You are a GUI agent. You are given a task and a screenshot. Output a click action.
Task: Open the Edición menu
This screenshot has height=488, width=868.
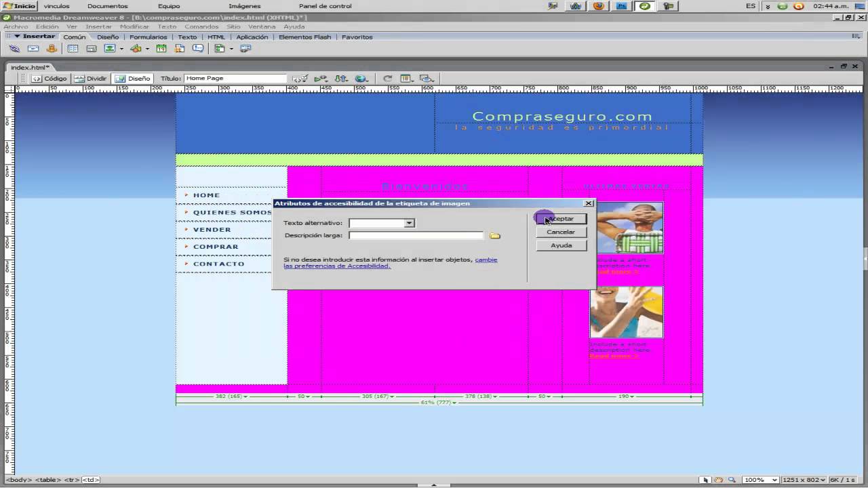47,26
